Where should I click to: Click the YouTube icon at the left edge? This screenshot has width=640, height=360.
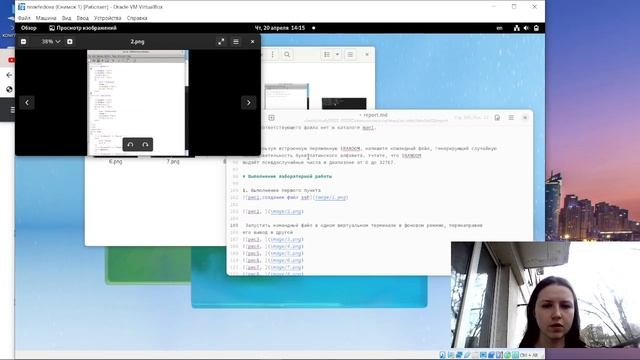point(11,60)
